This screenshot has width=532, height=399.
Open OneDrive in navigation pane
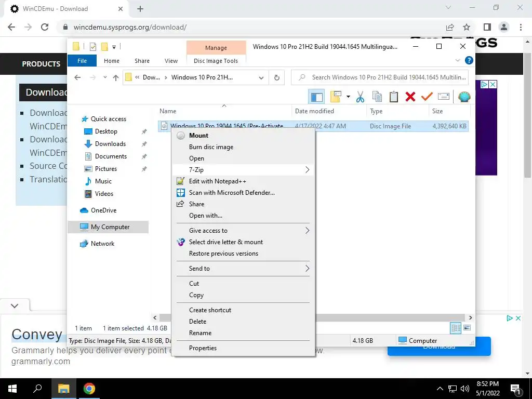click(x=103, y=210)
